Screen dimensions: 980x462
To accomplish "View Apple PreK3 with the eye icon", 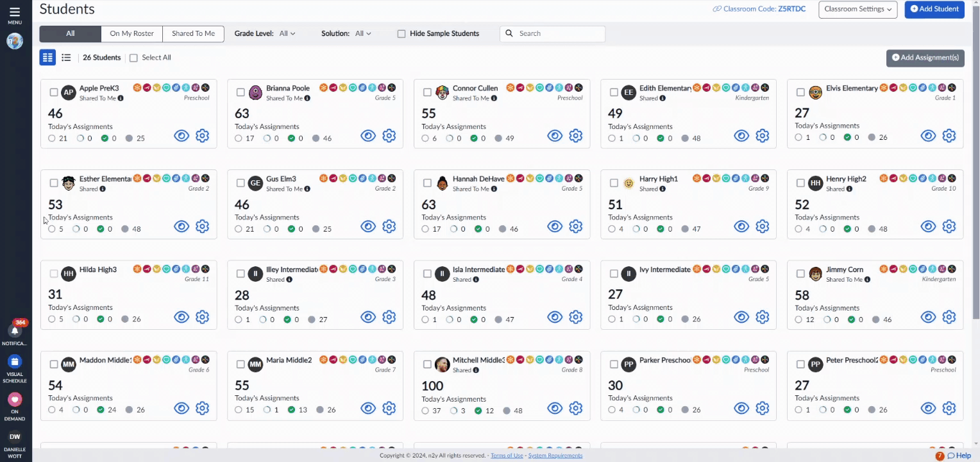I will point(182,135).
